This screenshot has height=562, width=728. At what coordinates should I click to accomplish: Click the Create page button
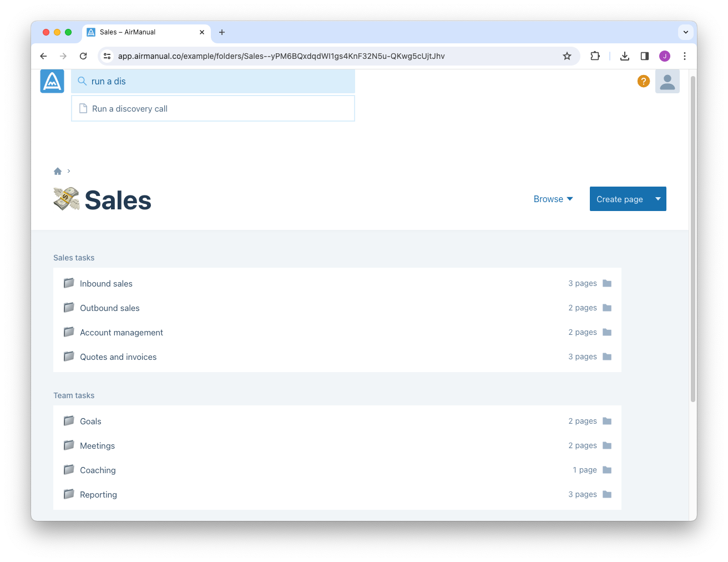620,199
